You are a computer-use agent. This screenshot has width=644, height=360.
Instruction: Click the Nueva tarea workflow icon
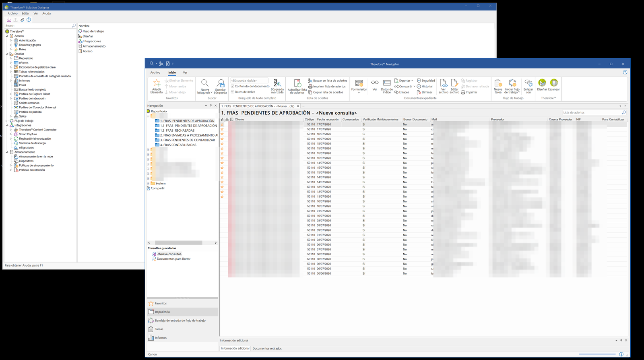click(x=498, y=83)
